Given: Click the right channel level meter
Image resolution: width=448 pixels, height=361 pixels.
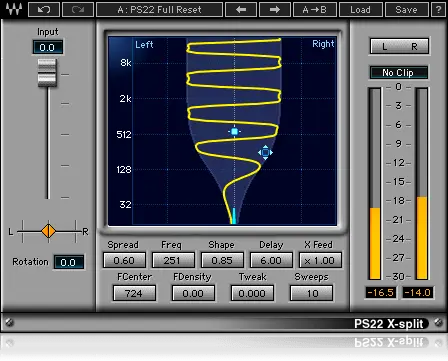Looking at the screenshot, I should point(422,184).
